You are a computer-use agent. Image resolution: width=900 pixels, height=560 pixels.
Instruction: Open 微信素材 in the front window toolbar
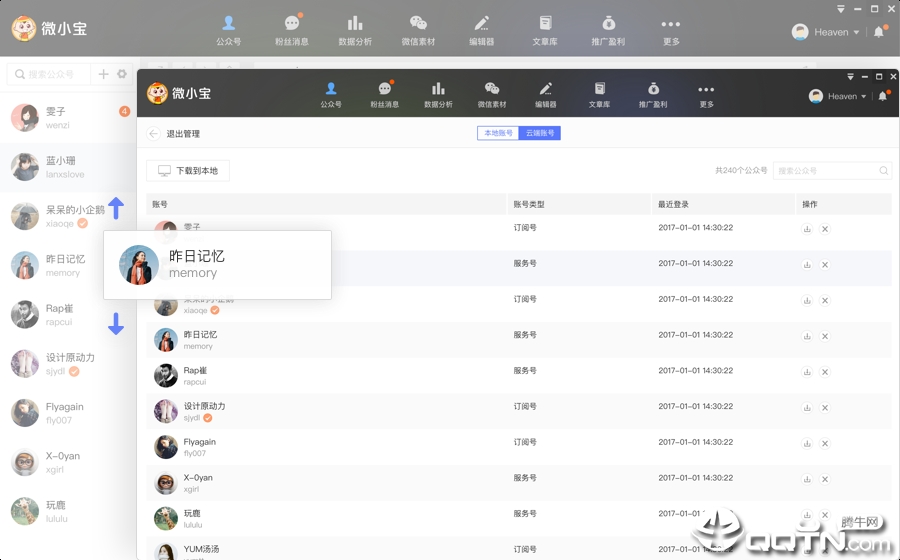[x=492, y=95]
